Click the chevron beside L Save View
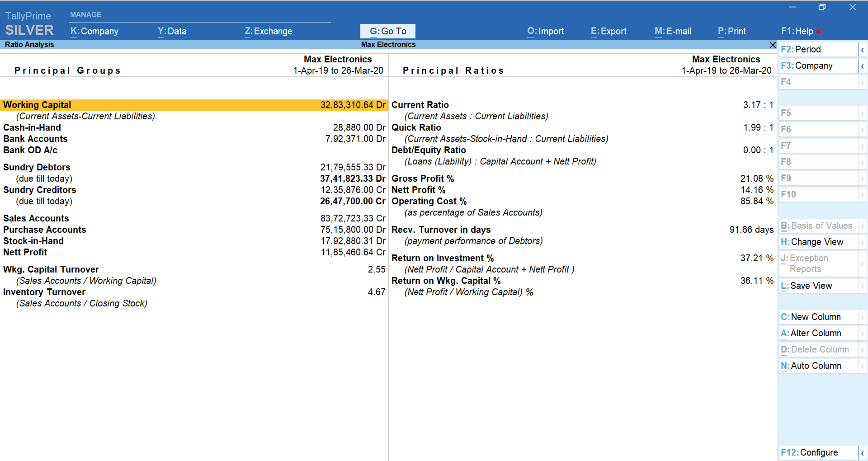This screenshot has height=461, width=868. (x=863, y=286)
